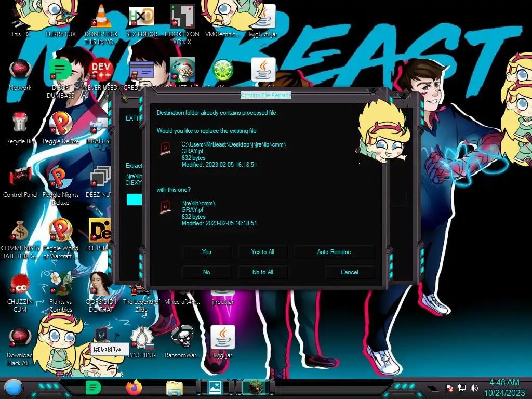Open LimeWire lime icon
The height and width of the screenshot is (399, 532).
(x=222, y=70)
